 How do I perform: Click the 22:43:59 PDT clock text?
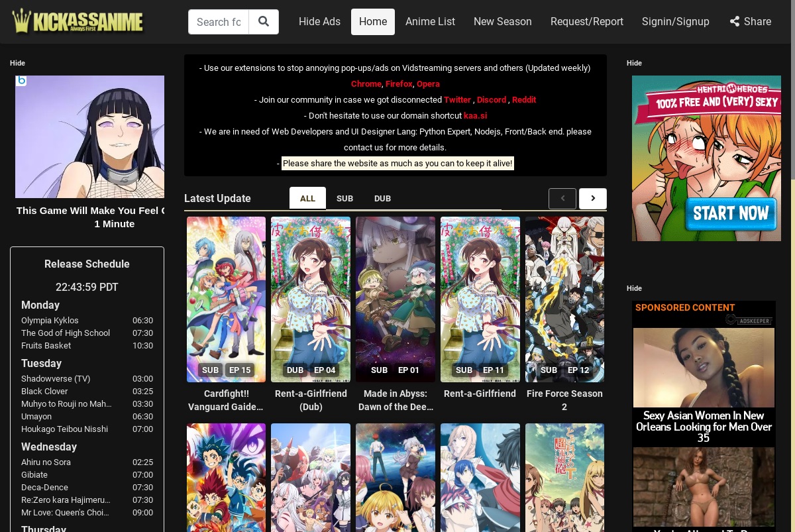[87, 288]
